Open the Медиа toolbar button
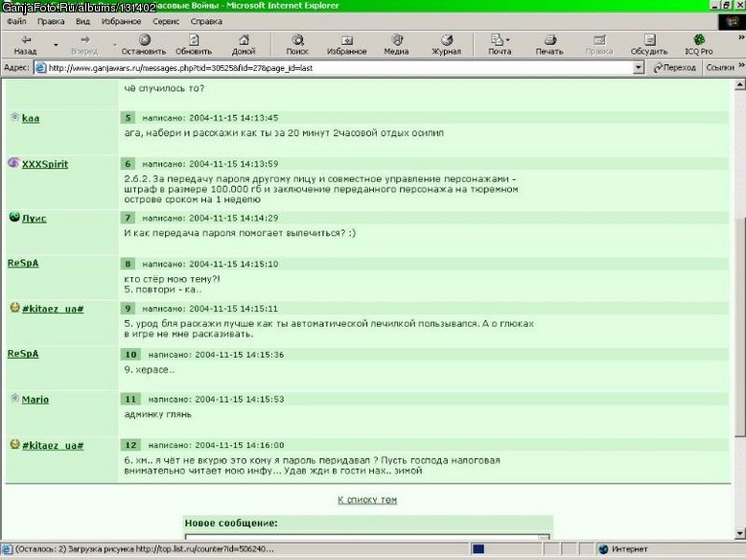 [396, 45]
